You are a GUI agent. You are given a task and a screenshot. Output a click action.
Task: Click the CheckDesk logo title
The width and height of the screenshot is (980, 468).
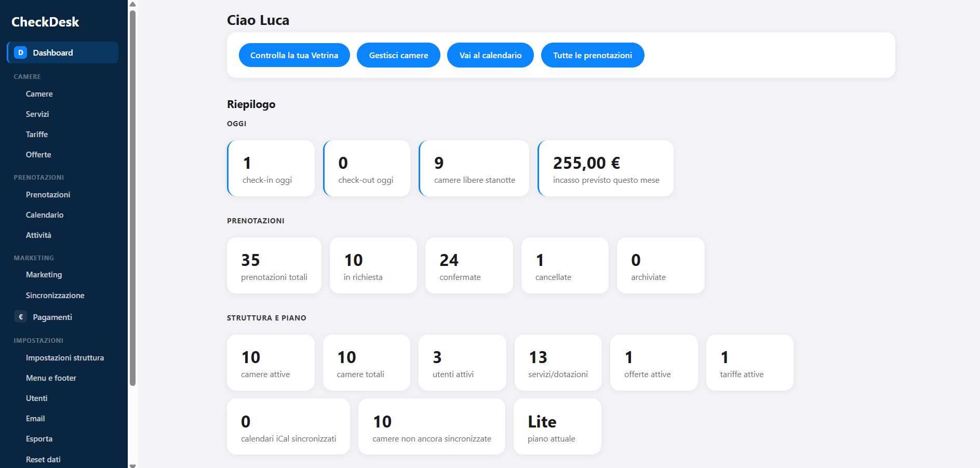tap(45, 22)
